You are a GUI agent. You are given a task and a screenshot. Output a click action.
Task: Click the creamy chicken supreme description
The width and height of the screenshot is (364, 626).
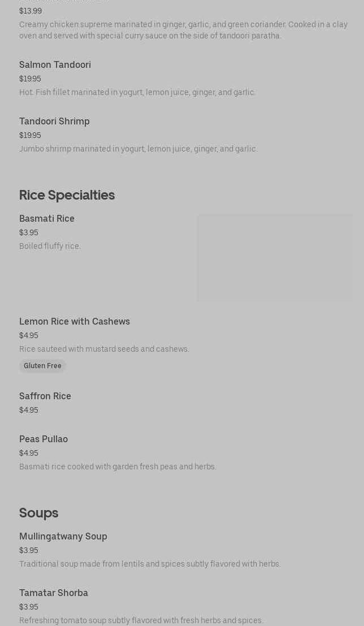tap(183, 31)
